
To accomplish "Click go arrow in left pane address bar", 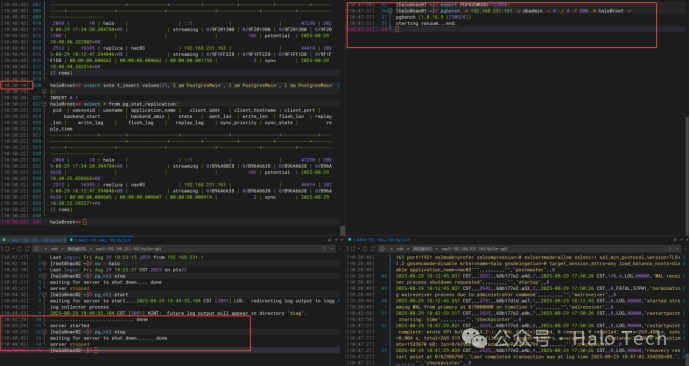I will (324, 249).
